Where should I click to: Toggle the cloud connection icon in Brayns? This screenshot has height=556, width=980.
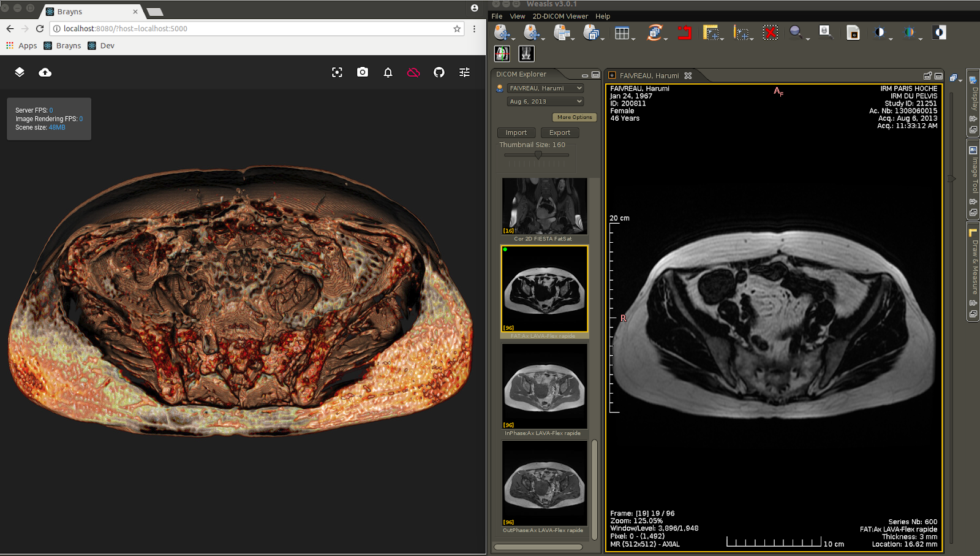point(413,72)
